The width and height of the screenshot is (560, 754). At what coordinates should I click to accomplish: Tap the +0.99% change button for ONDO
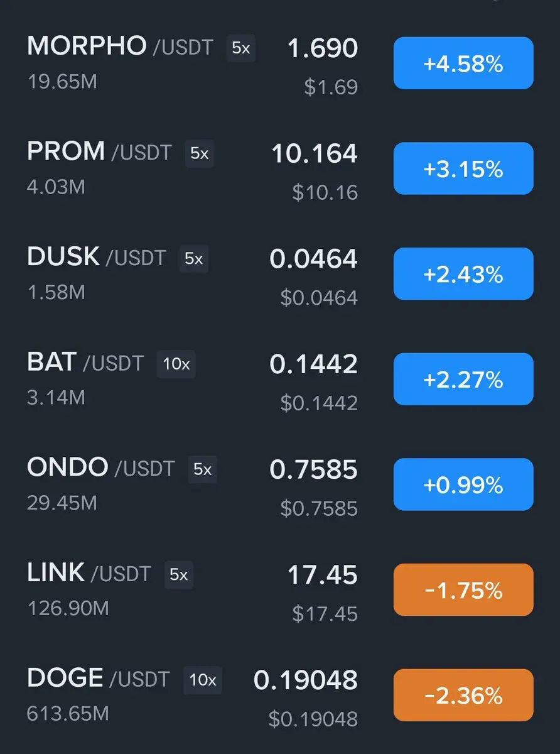click(x=463, y=484)
